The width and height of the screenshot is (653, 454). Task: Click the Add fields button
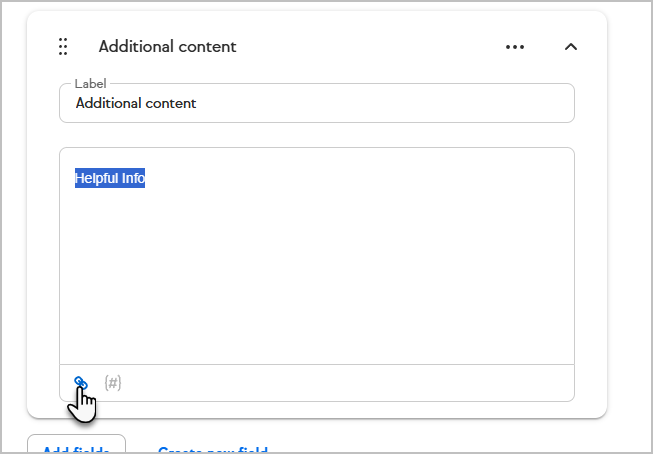[76, 444]
